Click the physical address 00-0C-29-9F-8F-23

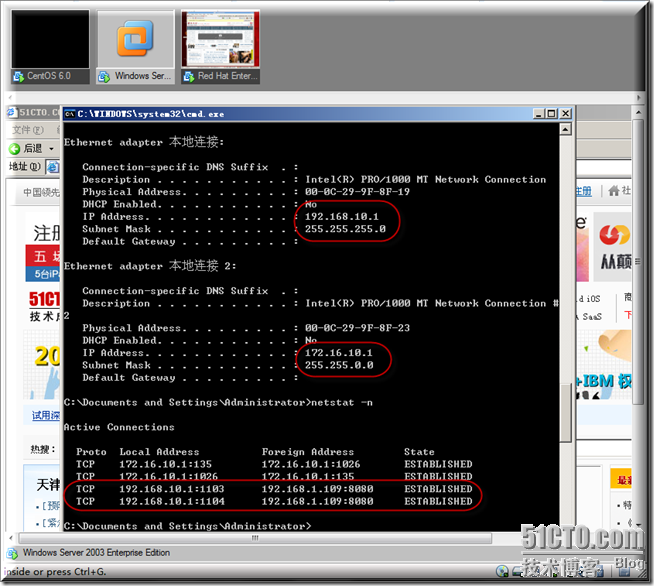click(x=357, y=328)
